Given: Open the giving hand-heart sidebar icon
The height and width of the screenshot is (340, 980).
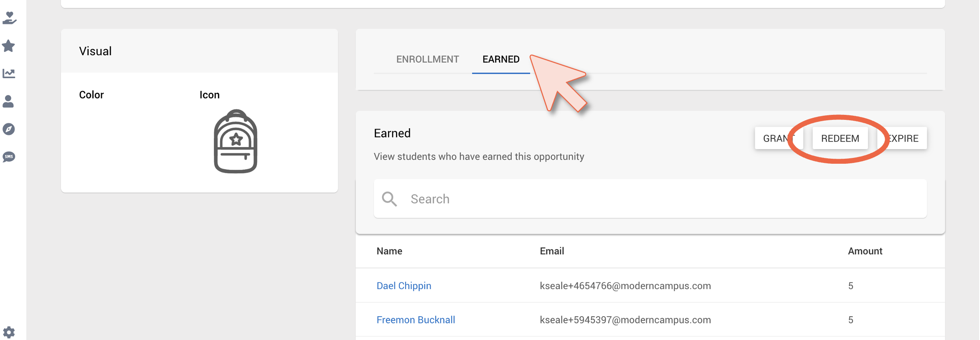Looking at the screenshot, I should tap(9, 18).
